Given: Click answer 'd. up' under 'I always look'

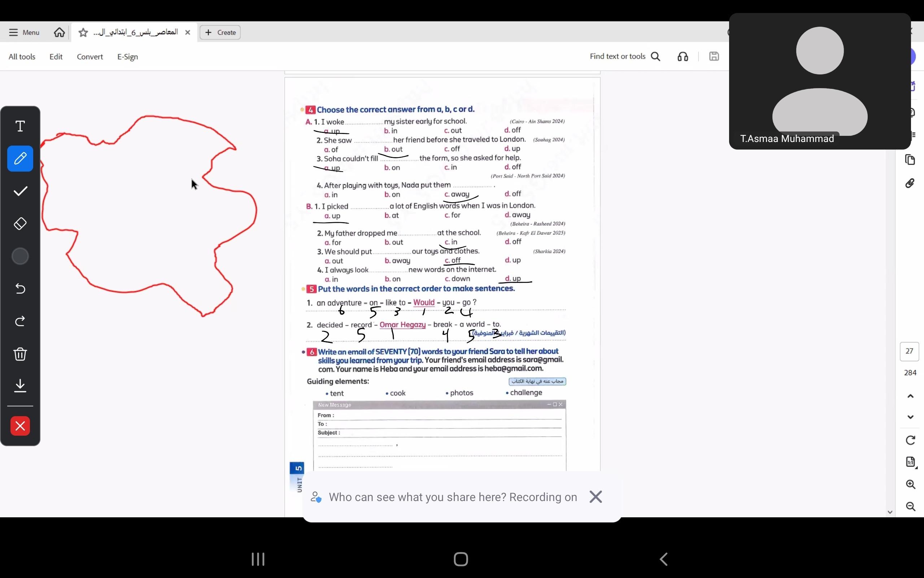Looking at the screenshot, I should [x=513, y=278].
